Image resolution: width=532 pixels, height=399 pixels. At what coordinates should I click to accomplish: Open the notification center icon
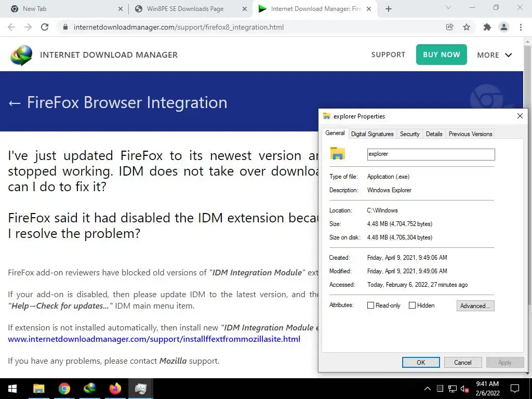515,389
